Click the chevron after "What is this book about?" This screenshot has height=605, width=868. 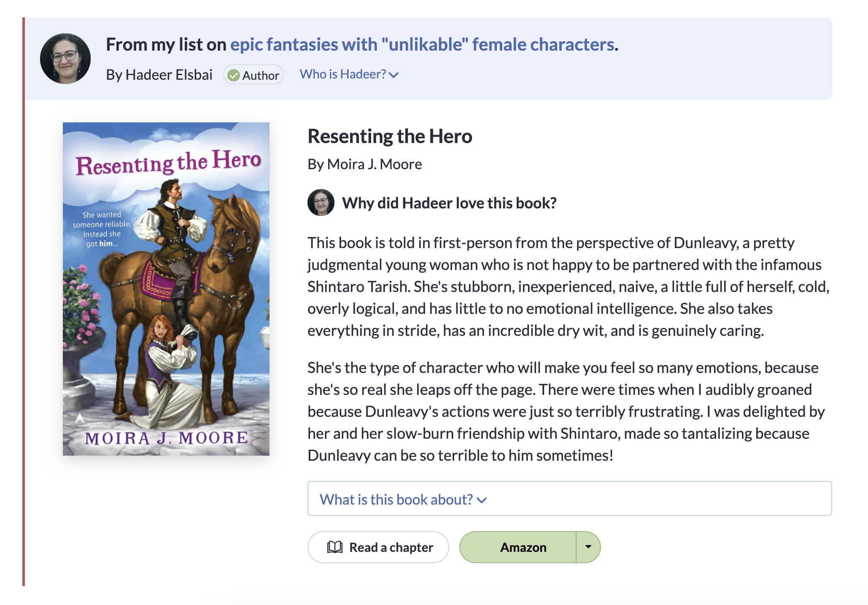482,500
